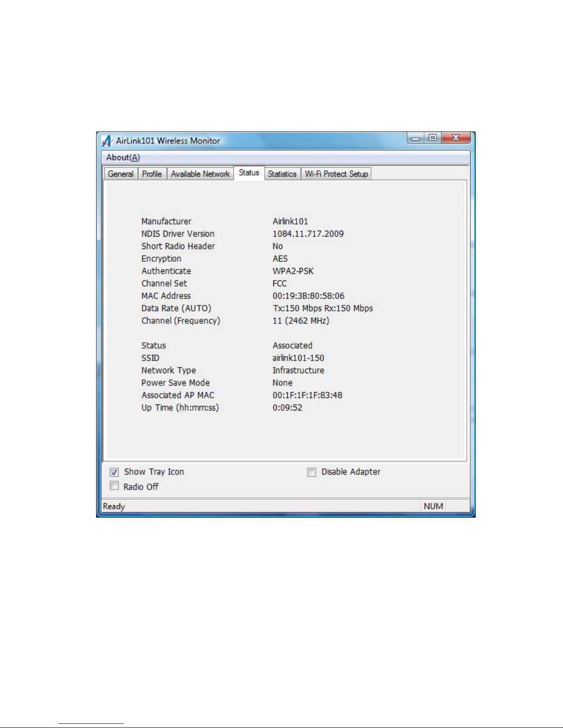563x728 pixels.
Task: Click the Manufacturer label
Action: (x=166, y=222)
